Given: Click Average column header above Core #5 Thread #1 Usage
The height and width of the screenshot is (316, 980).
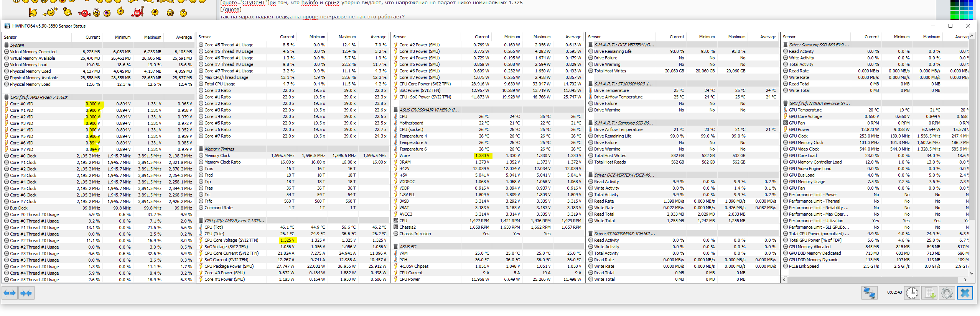Looking at the screenshot, I should pyautogui.click(x=374, y=37).
